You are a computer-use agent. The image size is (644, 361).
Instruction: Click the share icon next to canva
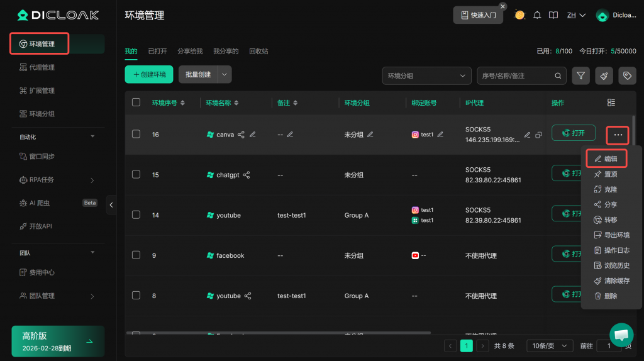click(x=241, y=135)
